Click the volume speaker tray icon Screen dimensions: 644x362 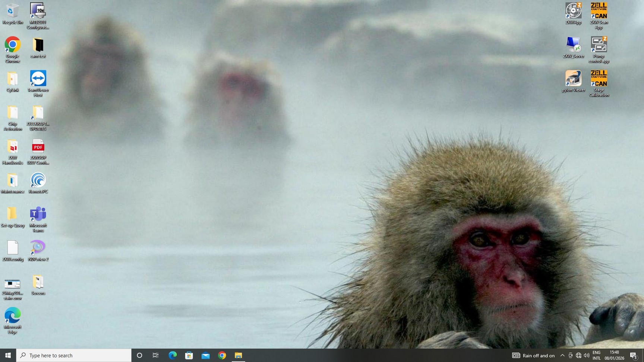click(x=587, y=355)
